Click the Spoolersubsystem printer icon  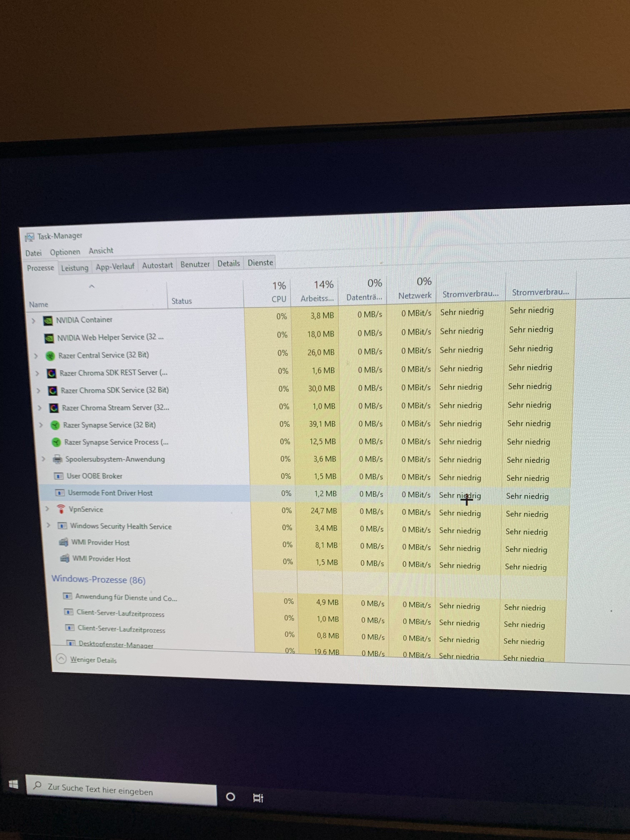pyautogui.click(x=57, y=460)
